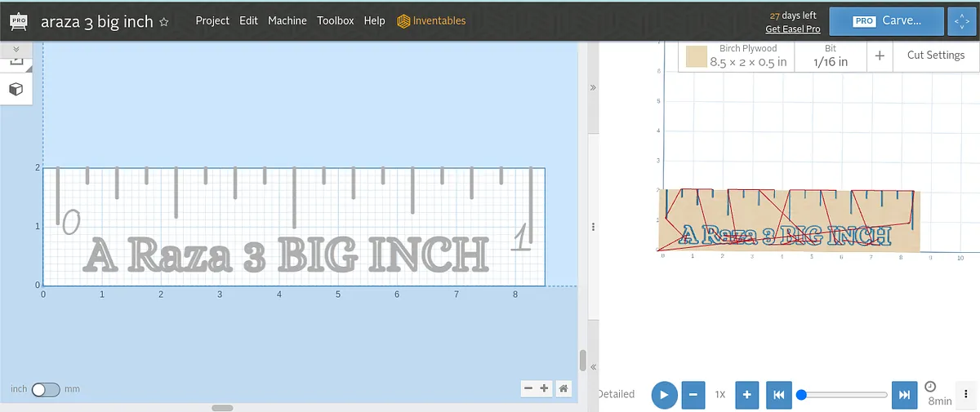
Task: Reset canvas view with home icon
Action: [x=563, y=388]
